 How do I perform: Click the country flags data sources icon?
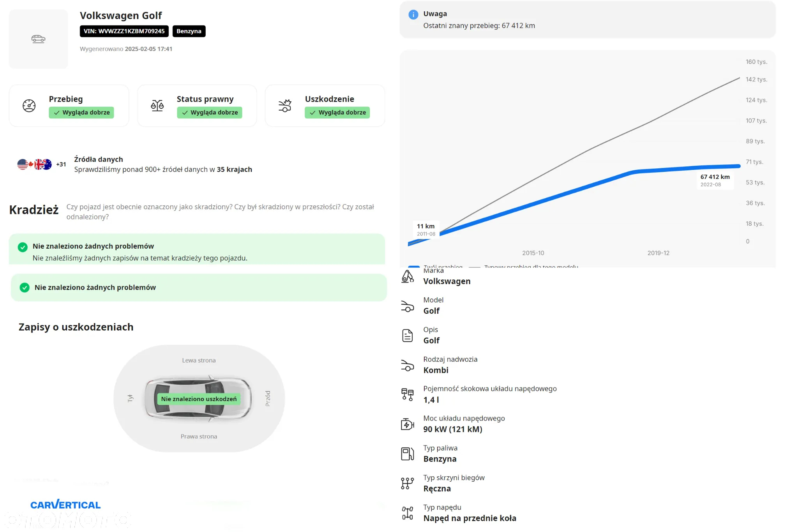[34, 164]
